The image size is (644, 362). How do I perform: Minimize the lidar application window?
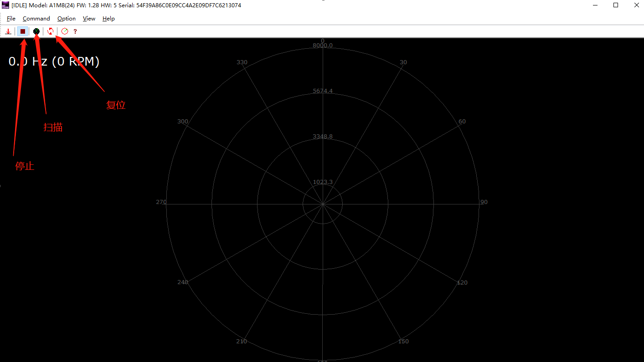[596, 5]
